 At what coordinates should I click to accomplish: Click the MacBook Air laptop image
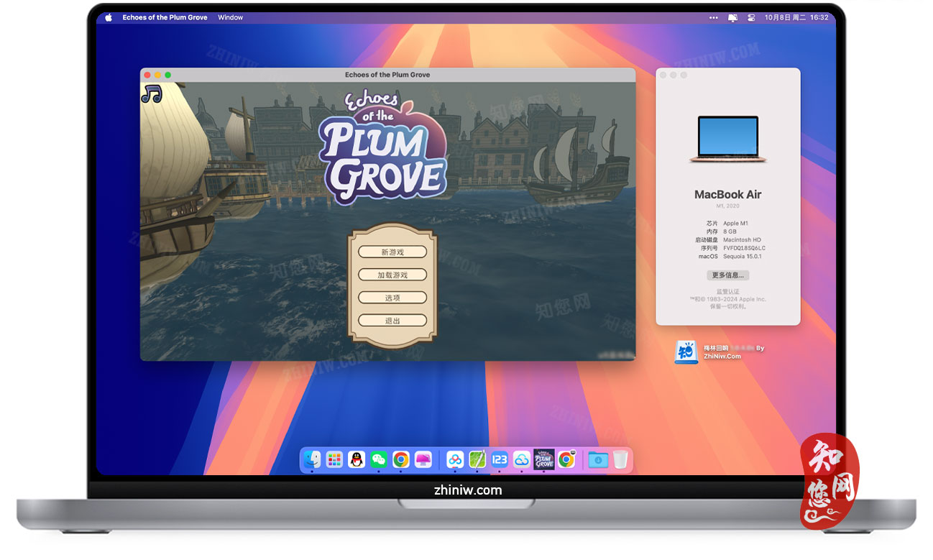tap(727, 139)
